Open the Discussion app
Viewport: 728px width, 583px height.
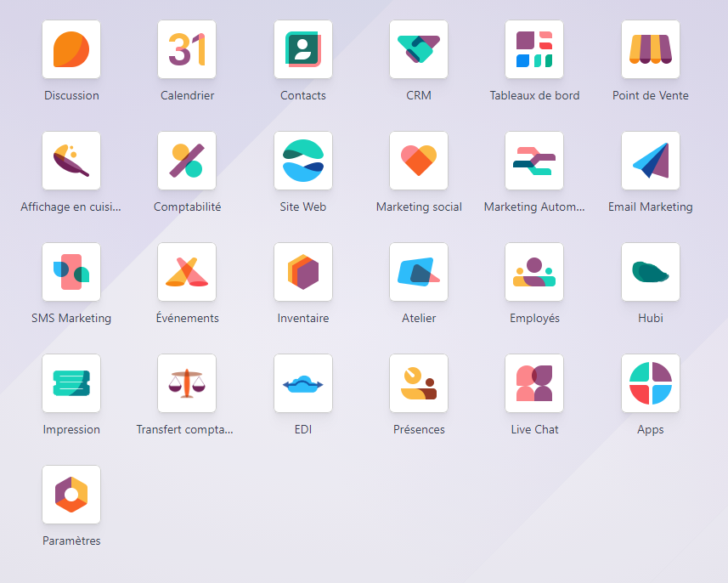click(x=71, y=49)
